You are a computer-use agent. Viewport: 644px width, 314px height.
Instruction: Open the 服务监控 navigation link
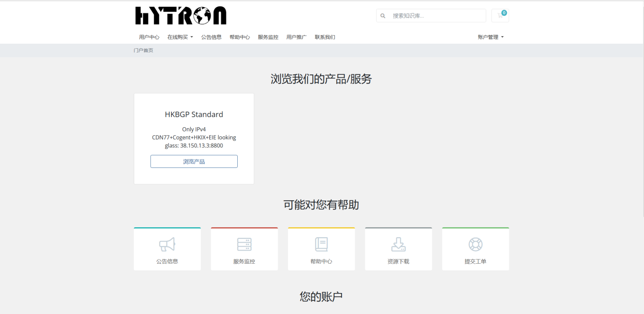pos(268,37)
